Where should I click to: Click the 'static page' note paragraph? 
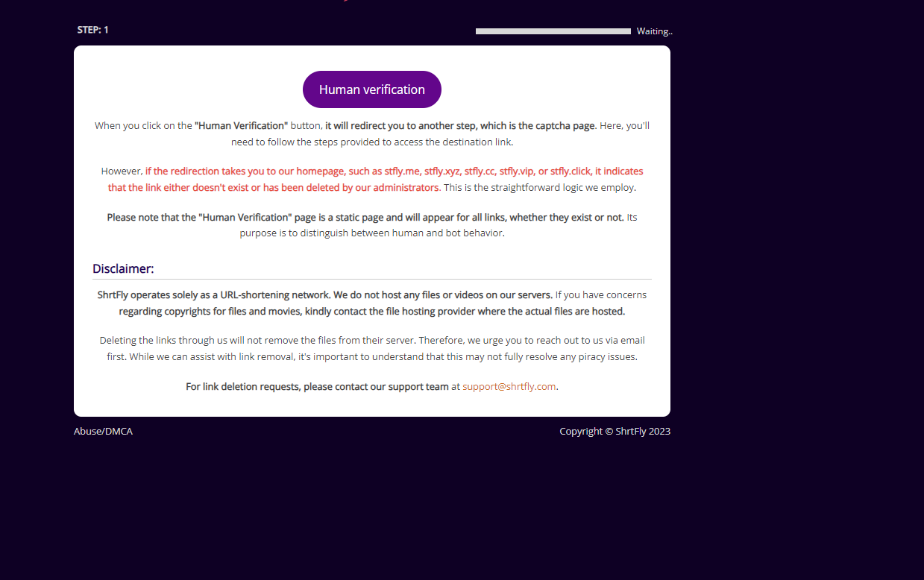coord(372,225)
